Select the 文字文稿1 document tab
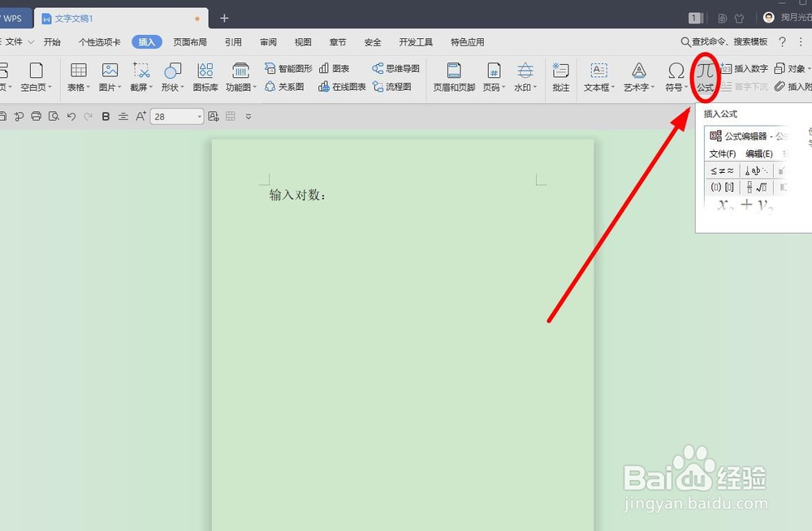The image size is (812, 531). (122, 18)
